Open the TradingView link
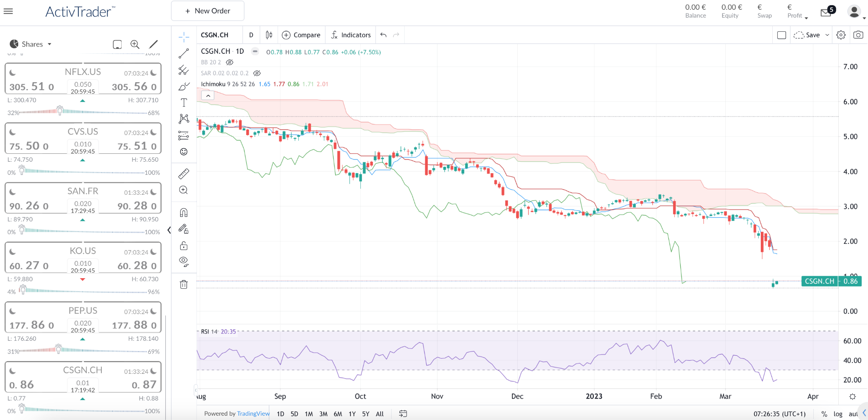Screen dimensions: 868x420 253,414
